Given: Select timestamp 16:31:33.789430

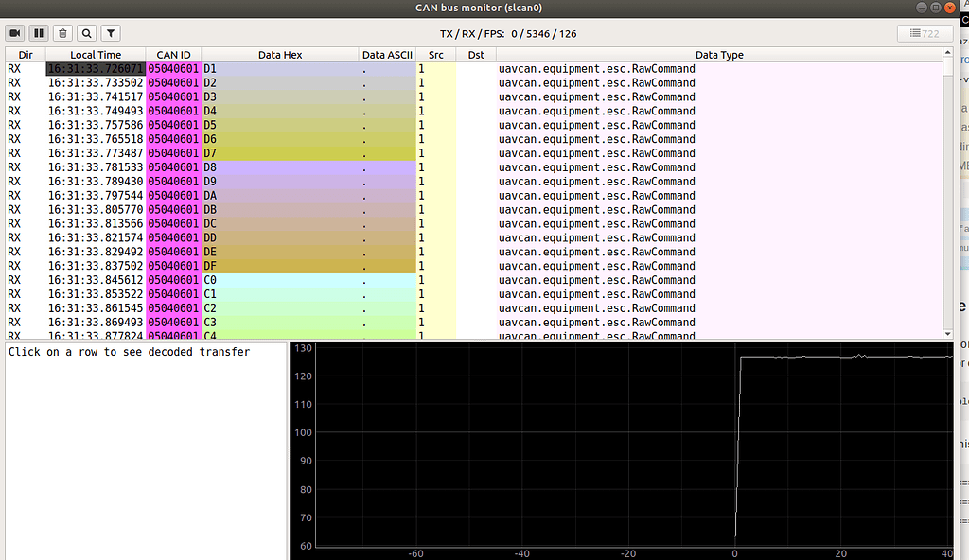Looking at the screenshot, I should pos(96,182).
